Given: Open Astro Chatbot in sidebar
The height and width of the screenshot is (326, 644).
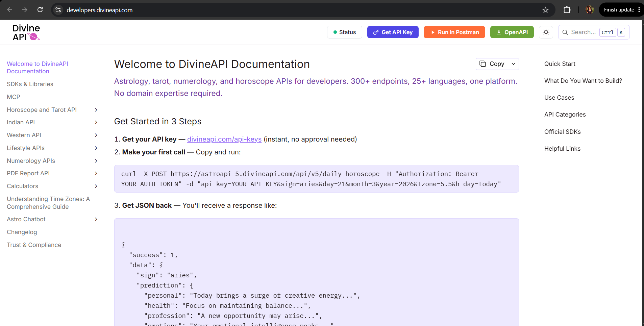Looking at the screenshot, I should point(26,219).
